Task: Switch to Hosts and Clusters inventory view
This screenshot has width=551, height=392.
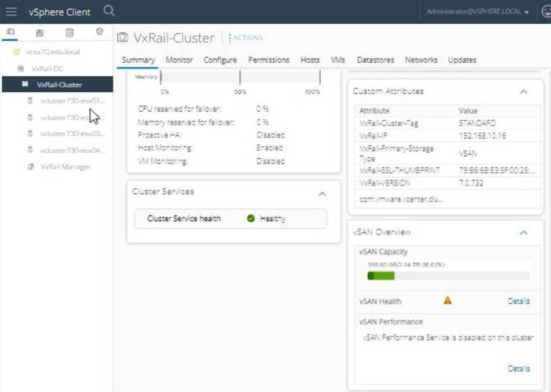Action: tap(11, 32)
